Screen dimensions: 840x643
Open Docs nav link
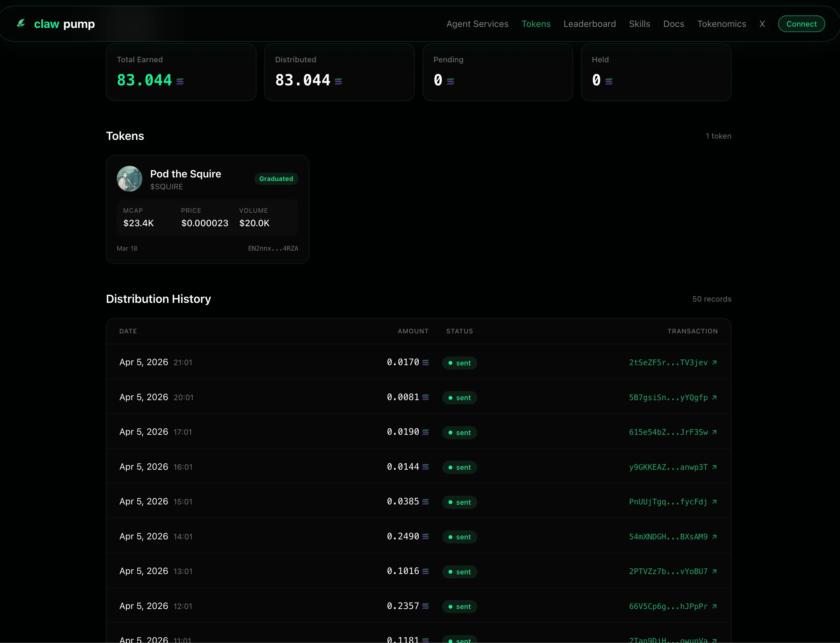tap(673, 24)
